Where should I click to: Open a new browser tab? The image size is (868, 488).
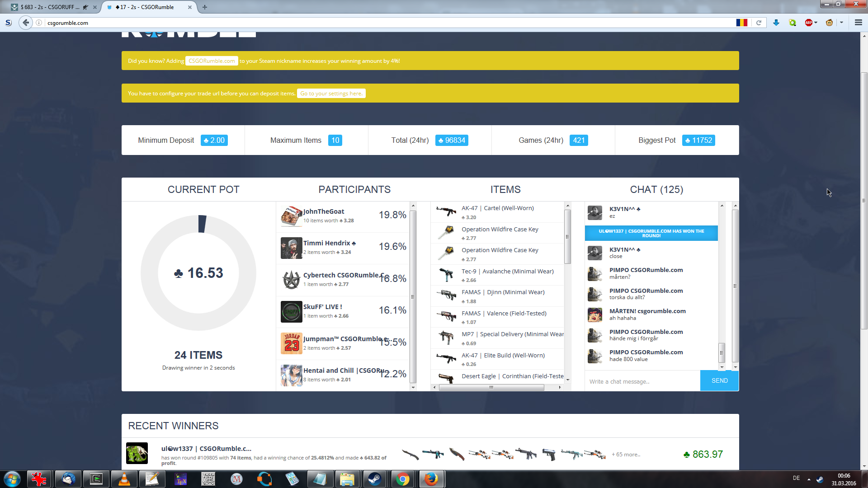point(205,7)
